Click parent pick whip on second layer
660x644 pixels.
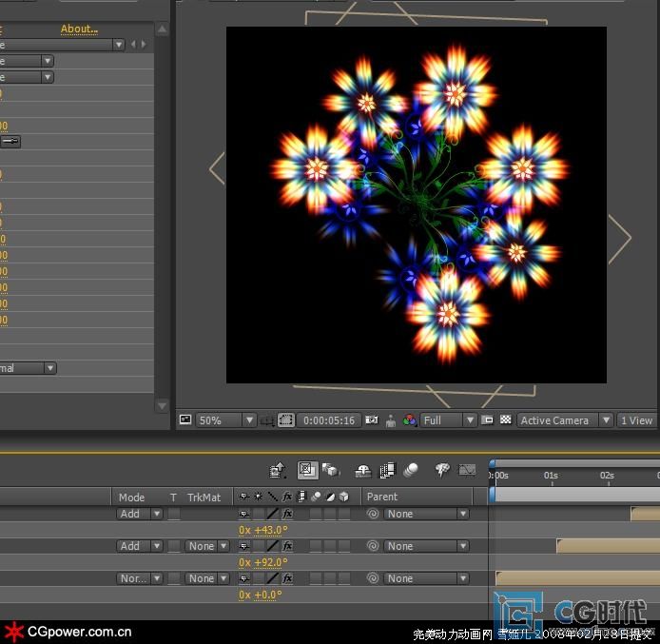pyautogui.click(x=373, y=546)
